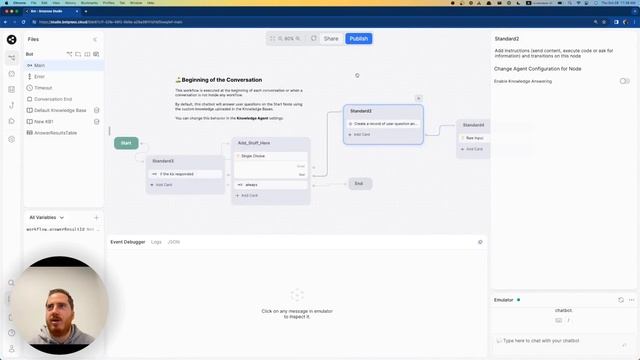Open the Conversation End workflow
640x360 pixels.
[x=64, y=99]
